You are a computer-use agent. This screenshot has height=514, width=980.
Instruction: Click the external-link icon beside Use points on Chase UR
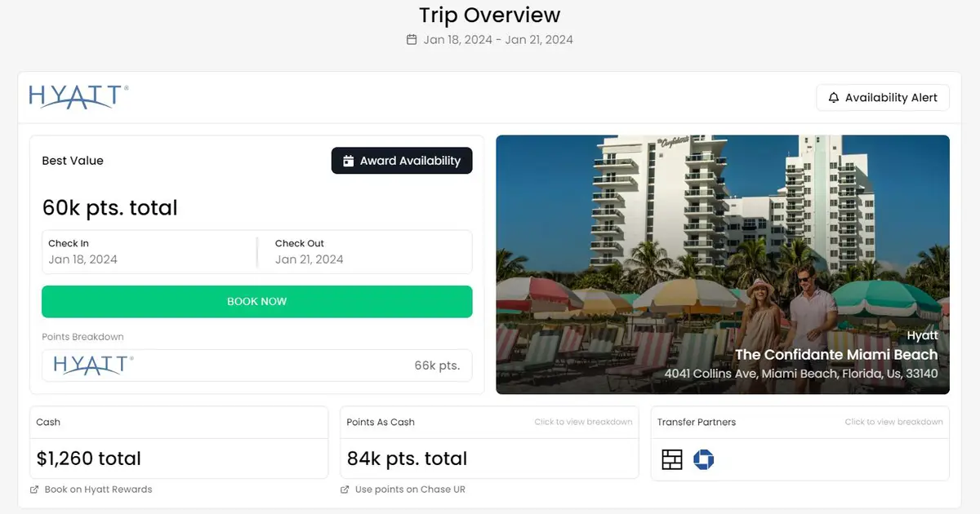point(344,490)
